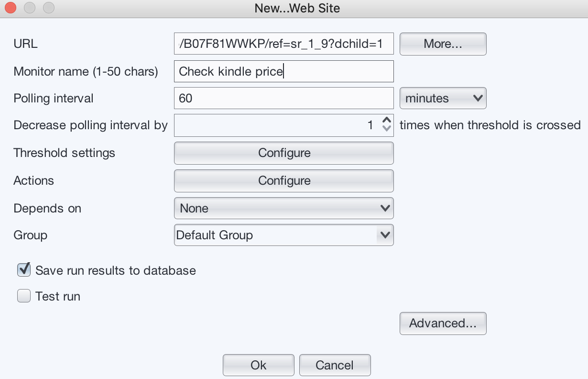Close the window with the red button
This screenshot has height=379, width=588.
[10, 8]
